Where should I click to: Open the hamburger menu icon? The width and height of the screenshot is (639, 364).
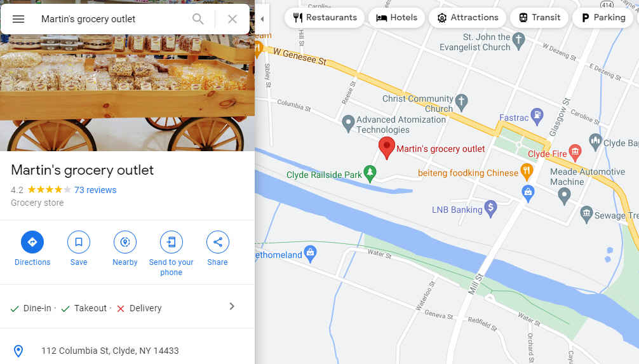(x=18, y=19)
